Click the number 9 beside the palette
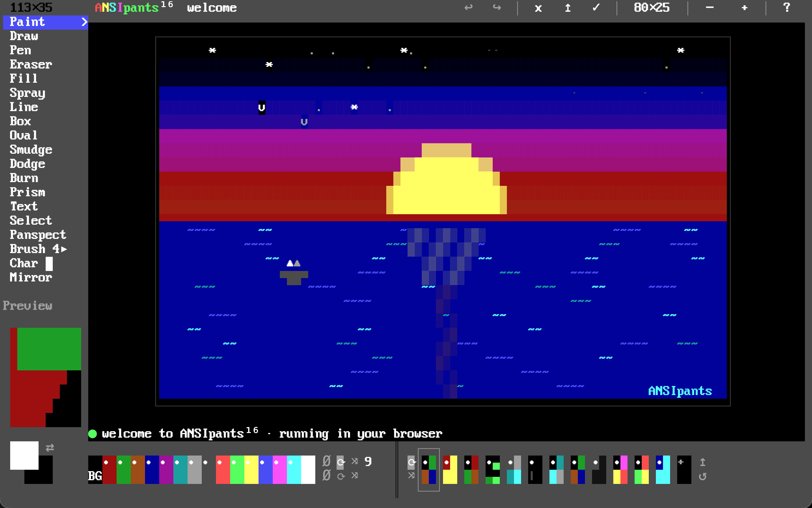Viewport: 812px width, 508px height. (368, 461)
